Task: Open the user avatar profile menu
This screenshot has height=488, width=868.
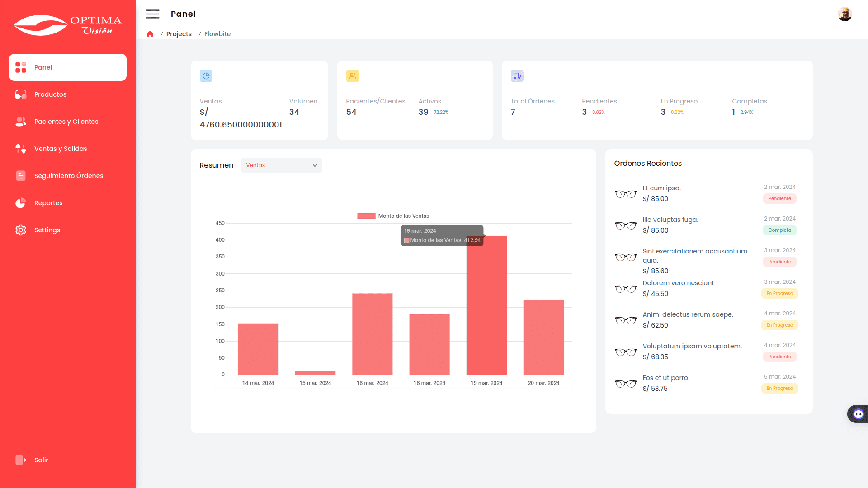Action: coord(844,14)
